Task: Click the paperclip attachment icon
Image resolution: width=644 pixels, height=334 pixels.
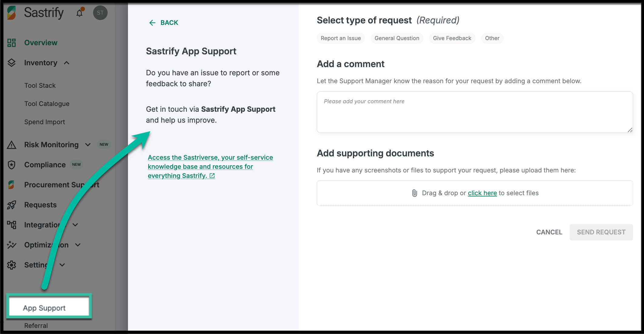Action: (414, 193)
